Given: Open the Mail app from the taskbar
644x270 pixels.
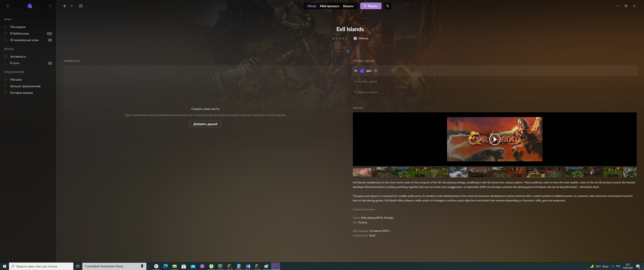Looking at the screenshot, I should point(193,266).
